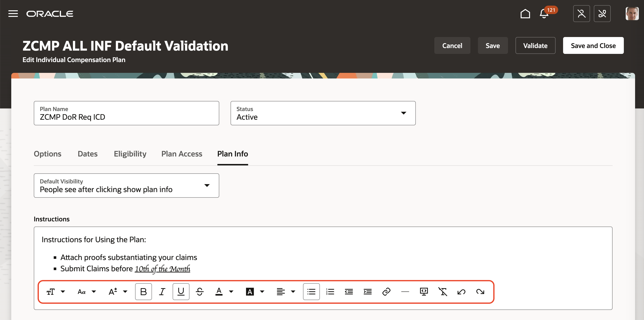The image size is (644, 320).
Task: Open text alignment dropdown arrow
Action: [x=293, y=291]
